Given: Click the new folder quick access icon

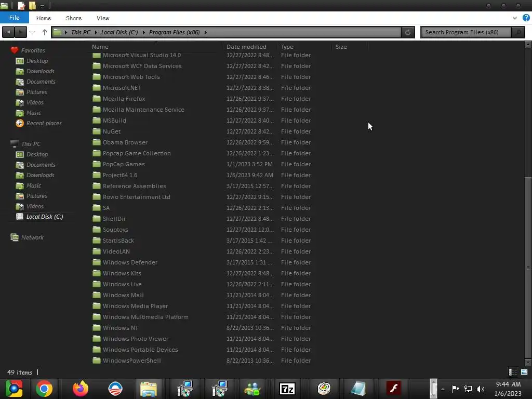Looking at the screenshot, I should (32, 6).
